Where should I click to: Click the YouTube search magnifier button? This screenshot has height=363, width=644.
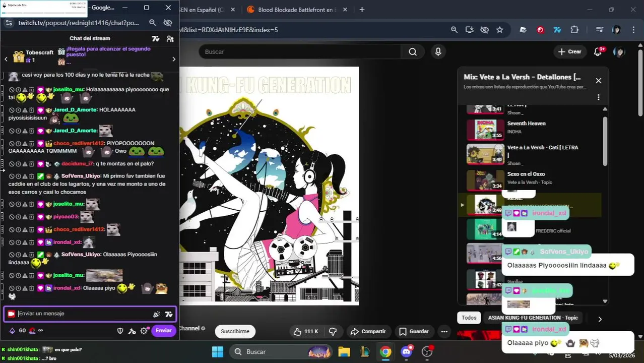[413, 52]
